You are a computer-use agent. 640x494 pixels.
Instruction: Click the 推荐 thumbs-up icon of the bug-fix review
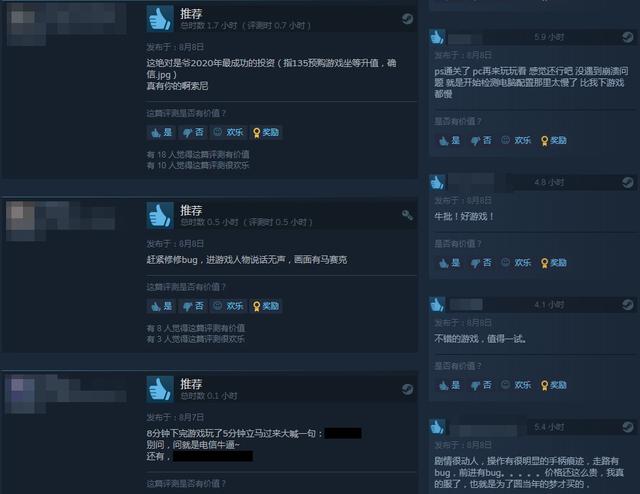point(160,215)
